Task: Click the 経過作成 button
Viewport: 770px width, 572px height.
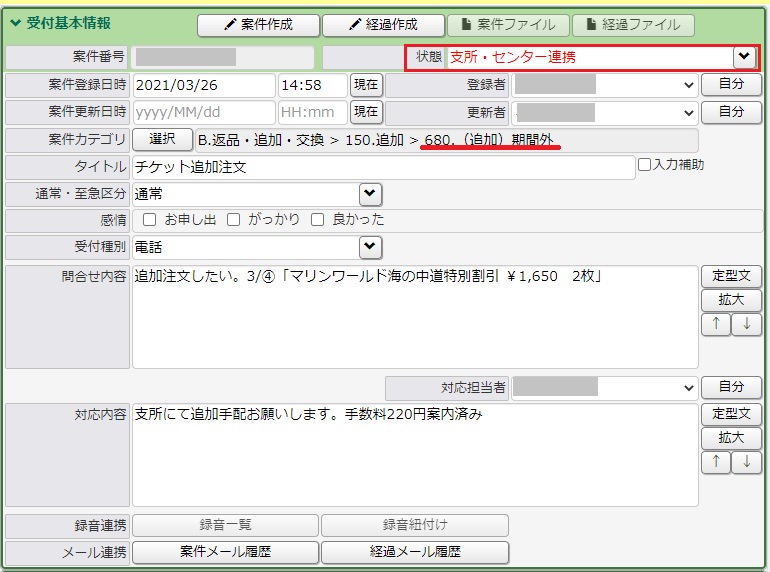Action: (x=383, y=25)
